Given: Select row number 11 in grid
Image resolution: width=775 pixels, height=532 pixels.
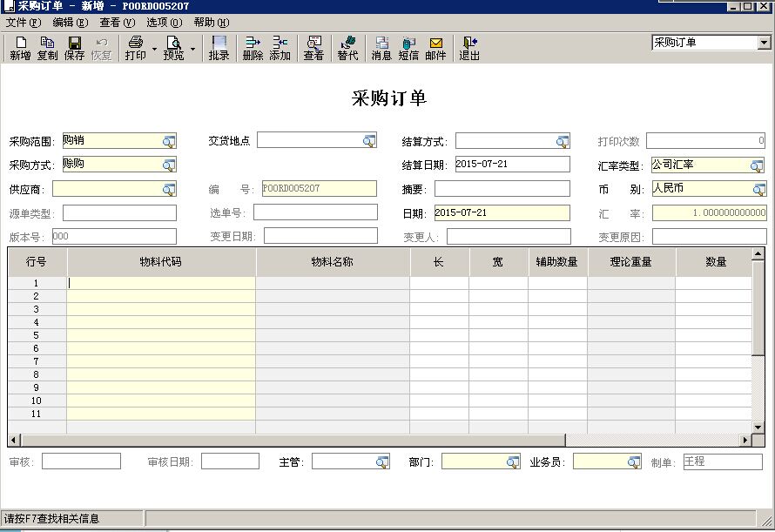Looking at the screenshot, I should pos(36,414).
